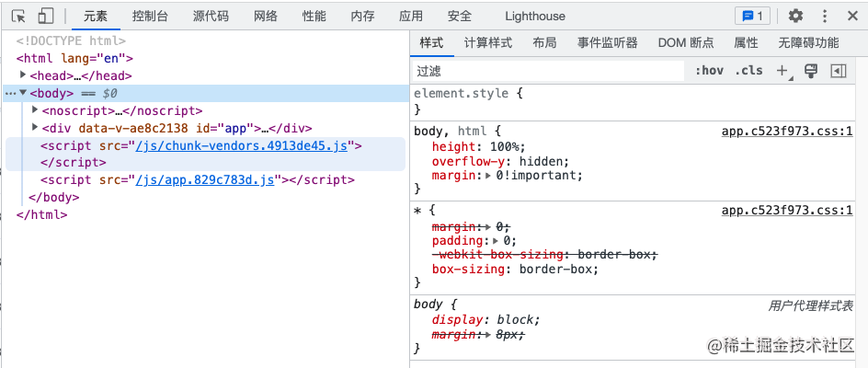The width and height of the screenshot is (868, 368).
Task: Open the 应用 tab
Action: [x=411, y=16]
